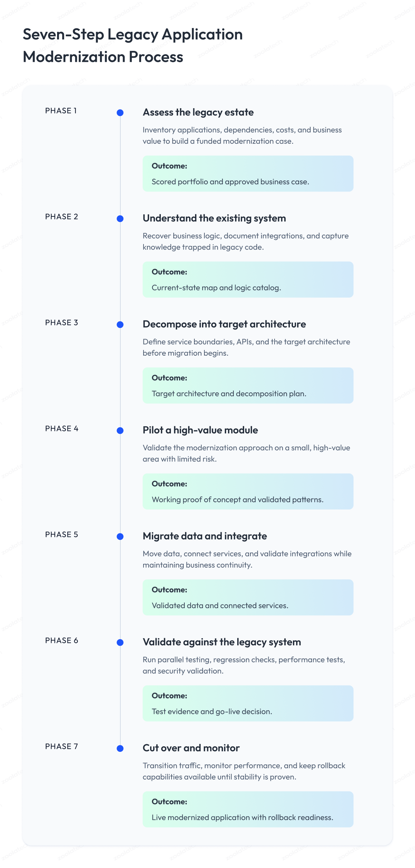Screen dimensions: 415x868
Task: Click the Phase 5 timeline dot
Action: (x=120, y=536)
